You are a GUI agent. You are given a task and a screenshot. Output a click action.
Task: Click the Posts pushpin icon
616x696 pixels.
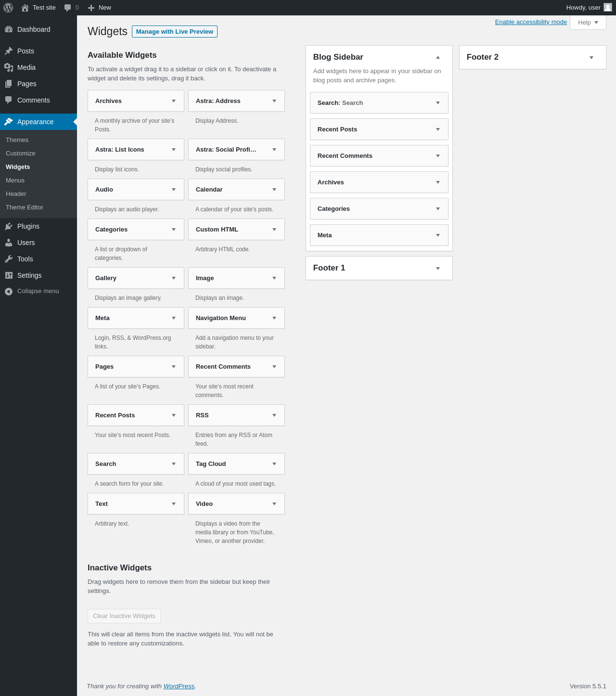tap(9, 51)
